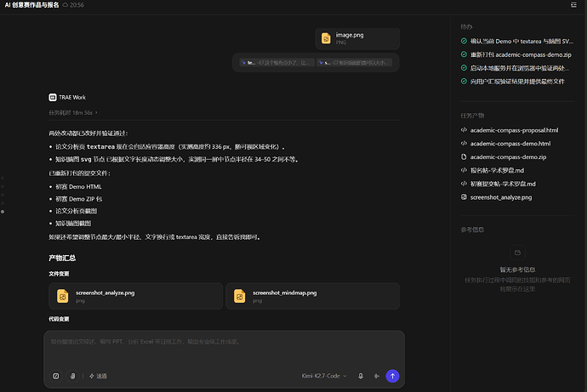
Task: Click the todo text 重新打包 academic-compass-demo.zip
Action: 521,54
